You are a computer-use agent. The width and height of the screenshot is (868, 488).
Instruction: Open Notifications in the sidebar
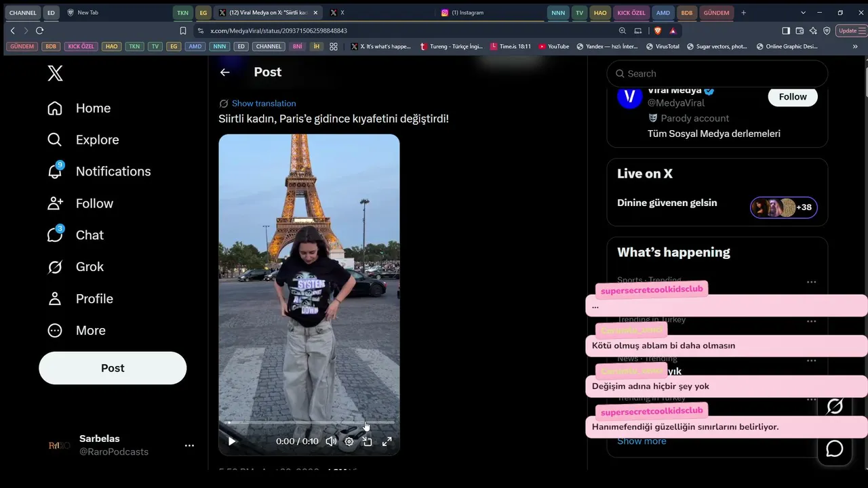(x=99, y=171)
